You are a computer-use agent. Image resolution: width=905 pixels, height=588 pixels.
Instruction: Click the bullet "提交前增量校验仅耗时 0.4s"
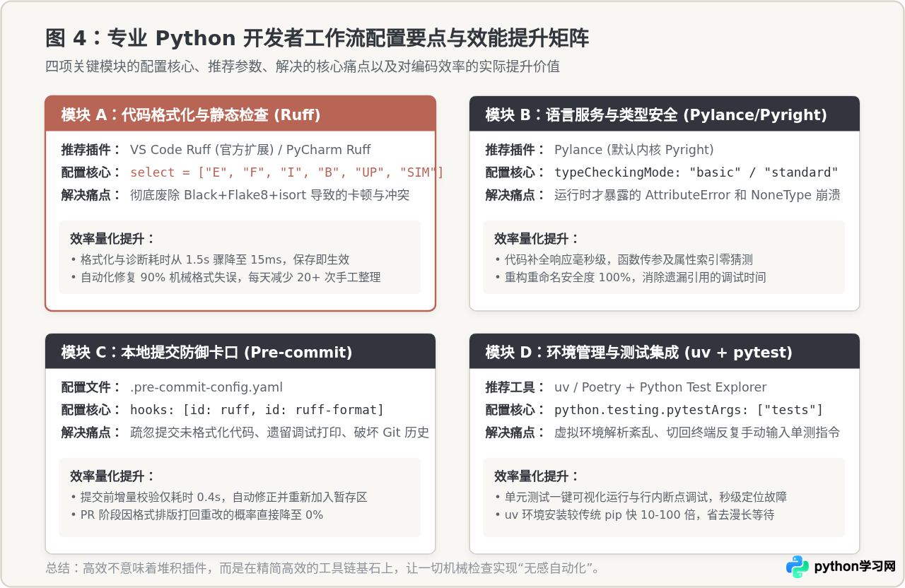219,497
